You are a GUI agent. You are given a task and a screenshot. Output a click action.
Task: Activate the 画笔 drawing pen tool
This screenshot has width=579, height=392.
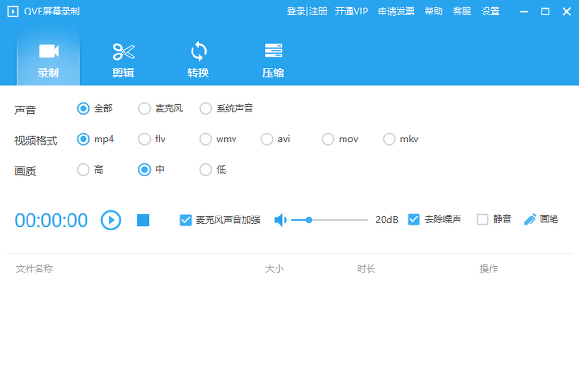point(540,219)
